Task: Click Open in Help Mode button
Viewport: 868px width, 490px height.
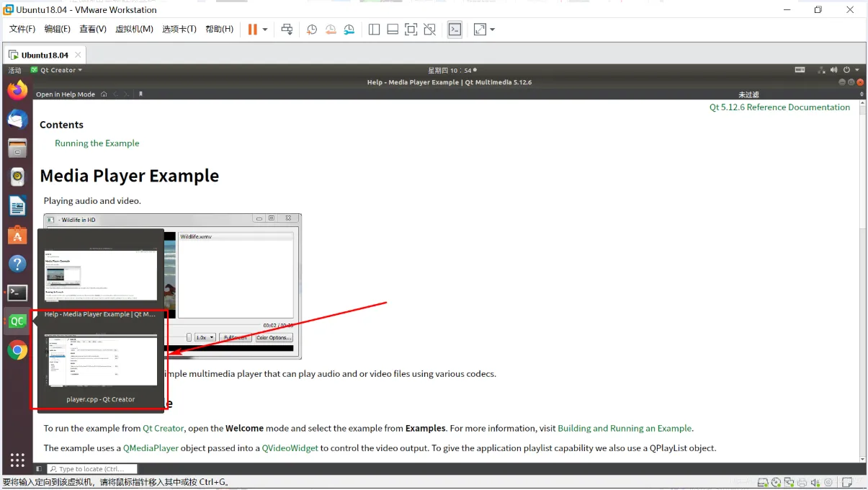Action: click(x=66, y=94)
